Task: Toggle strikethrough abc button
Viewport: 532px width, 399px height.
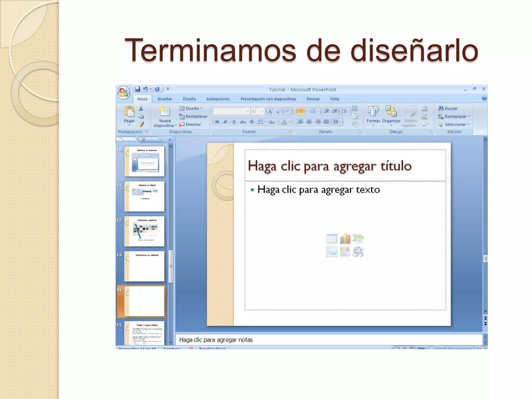Action: click(243, 122)
